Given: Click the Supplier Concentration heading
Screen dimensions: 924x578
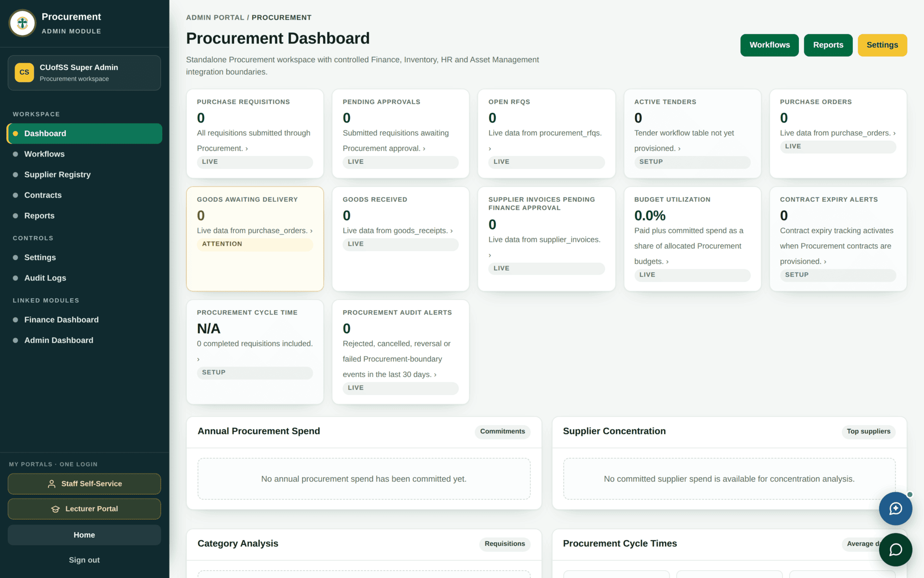Looking at the screenshot, I should pyautogui.click(x=614, y=431).
